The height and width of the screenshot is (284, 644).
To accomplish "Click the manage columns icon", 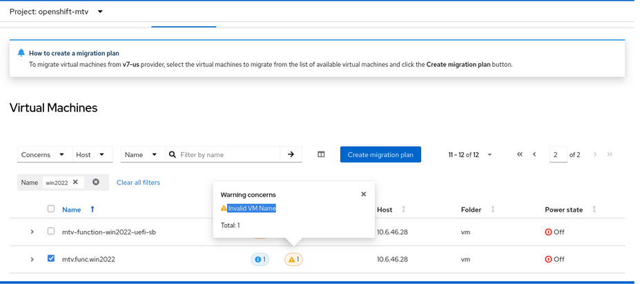I will [x=321, y=154].
